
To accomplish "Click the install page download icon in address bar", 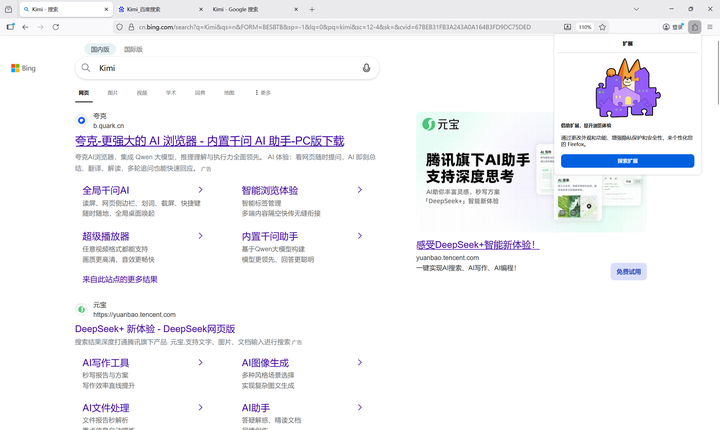I will [568, 27].
